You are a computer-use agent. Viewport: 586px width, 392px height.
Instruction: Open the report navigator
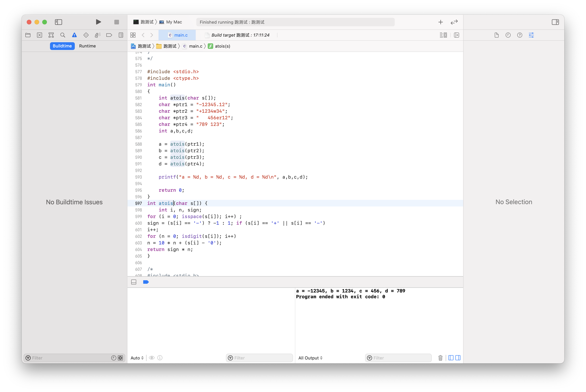[121, 35]
